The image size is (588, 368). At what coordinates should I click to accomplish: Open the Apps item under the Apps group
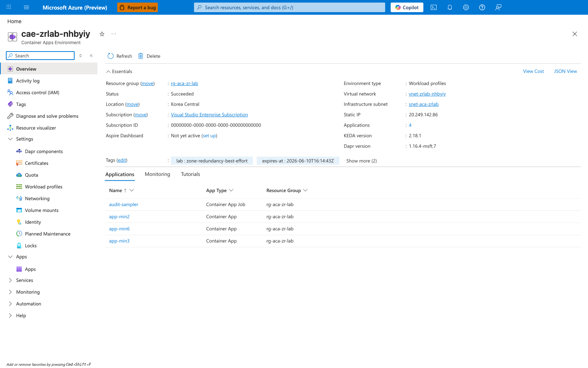click(x=30, y=269)
